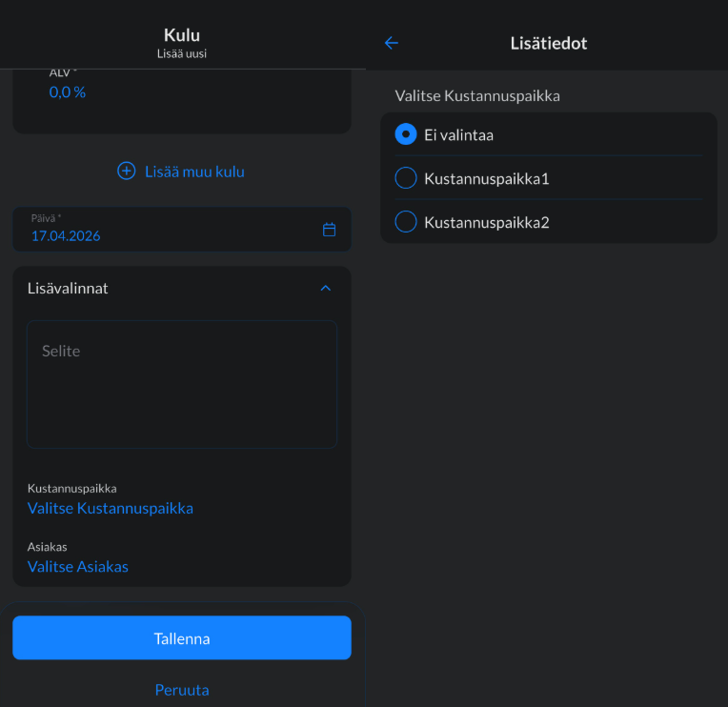Viewport: 728px width, 707px height.
Task: Select the Kustannuspaikka1 radio button
Action: pos(406,178)
